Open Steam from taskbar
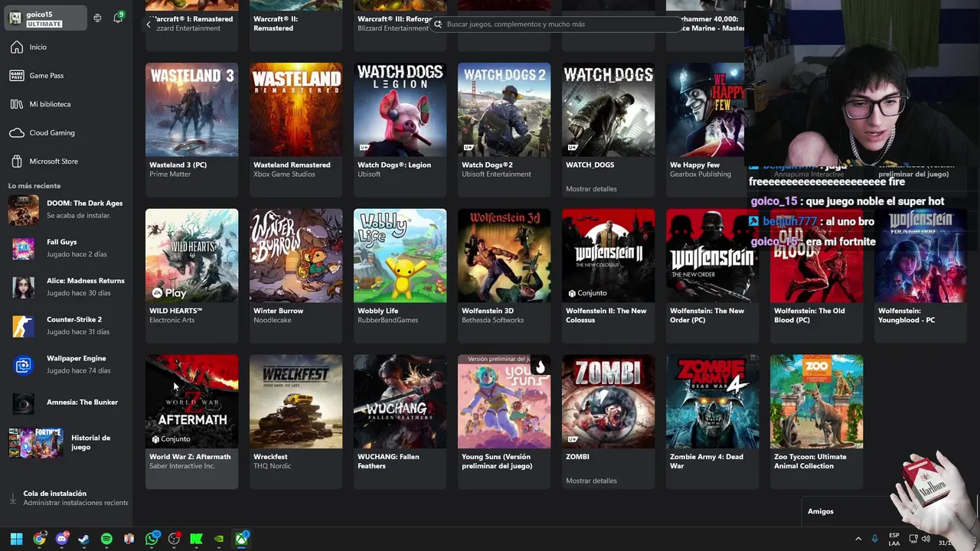The width and height of the screenshot is (980, 551). pos(83,539)
